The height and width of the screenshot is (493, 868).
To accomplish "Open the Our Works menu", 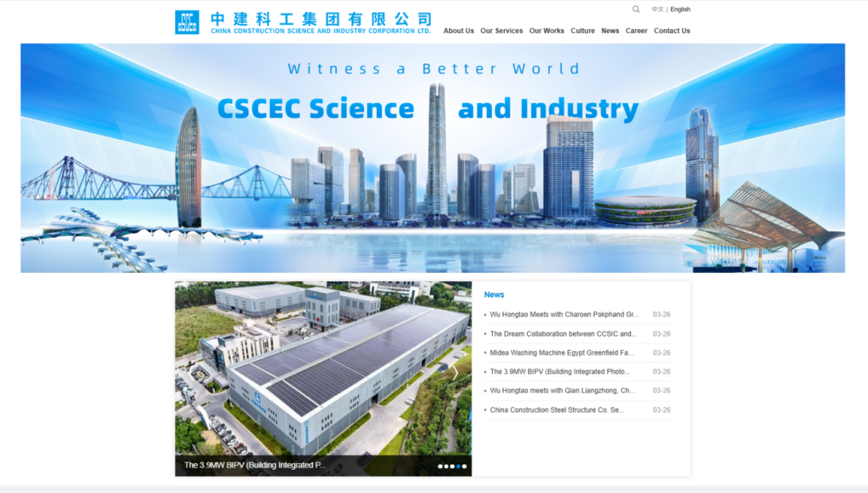I will point(547,31).
